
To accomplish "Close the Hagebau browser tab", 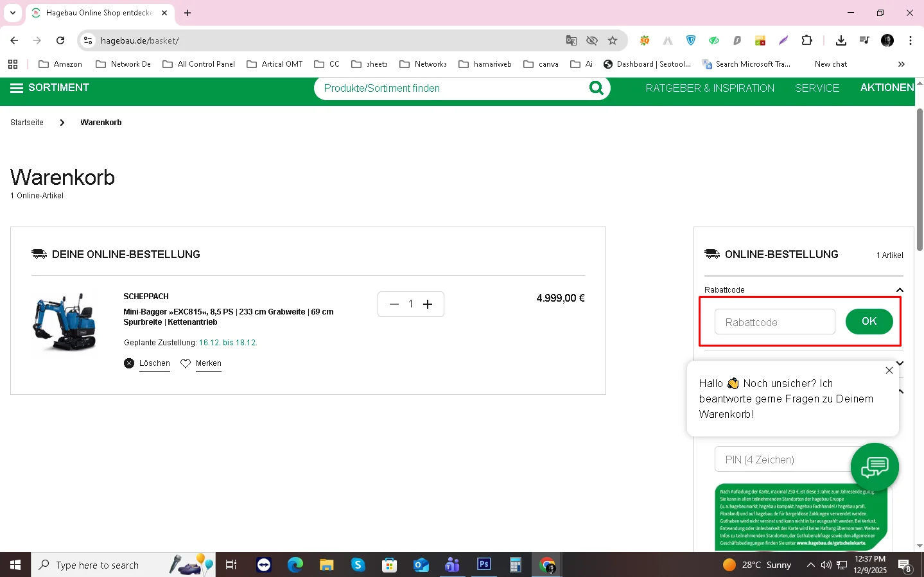I will pos(164,13).
